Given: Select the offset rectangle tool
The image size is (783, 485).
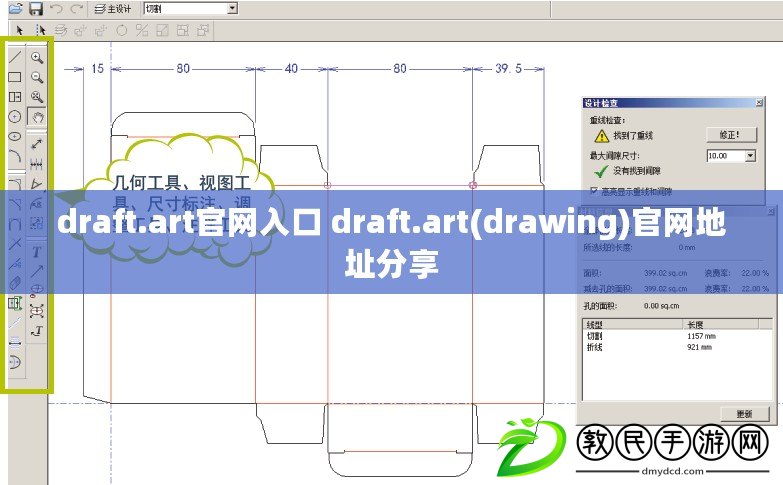Looking at the screenshot, I should 15,96.
